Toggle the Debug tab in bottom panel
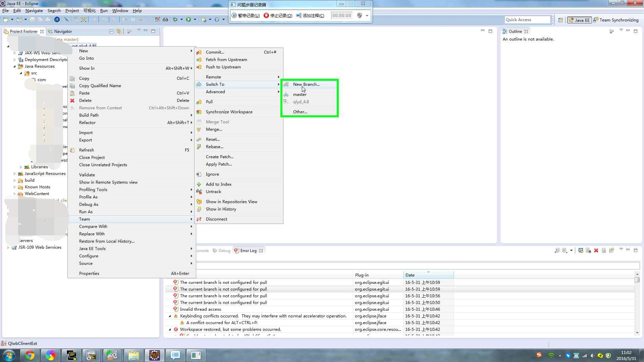The height and width of the screenshot is (362, 644). (224, 250)
